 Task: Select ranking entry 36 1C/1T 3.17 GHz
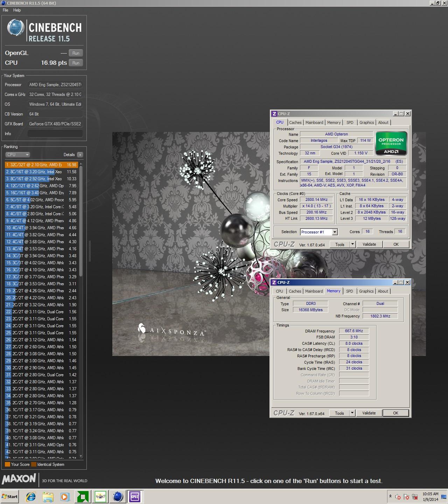point(41,410)
